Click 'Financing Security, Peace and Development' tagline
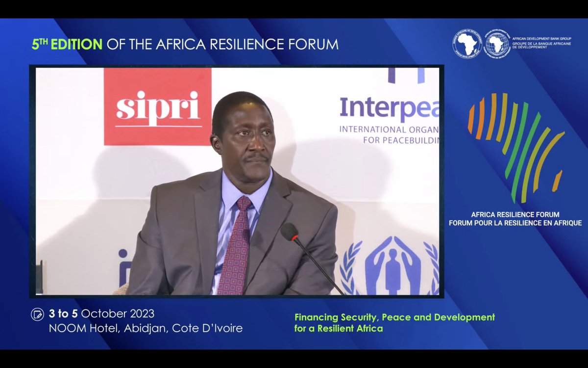This screenshot has width=588, height=368. point(394,317)
